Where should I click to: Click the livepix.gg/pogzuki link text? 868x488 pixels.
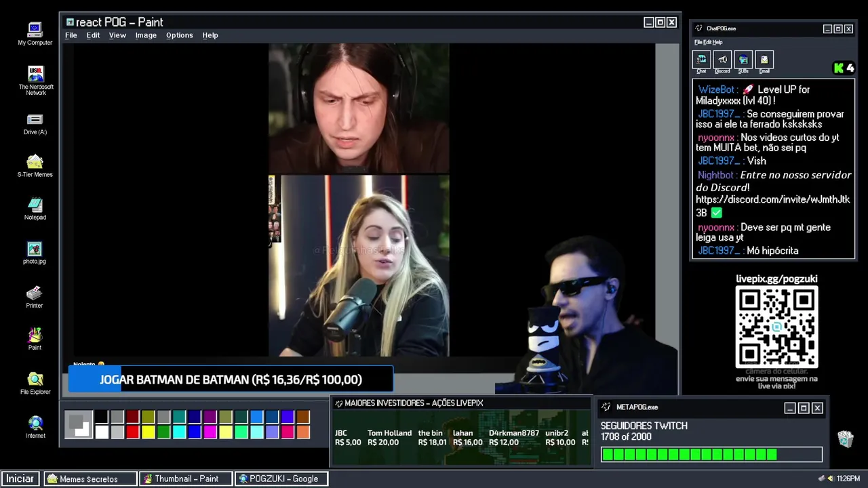(776, 279)
